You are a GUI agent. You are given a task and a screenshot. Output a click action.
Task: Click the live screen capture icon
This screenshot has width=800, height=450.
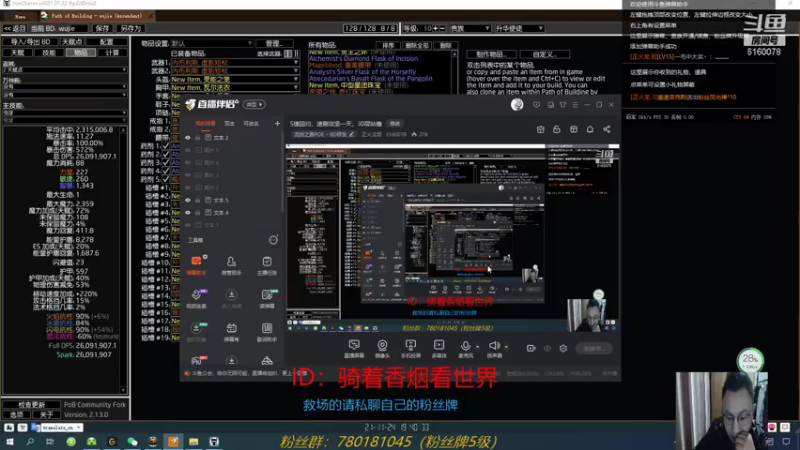(x=354, y=345)
